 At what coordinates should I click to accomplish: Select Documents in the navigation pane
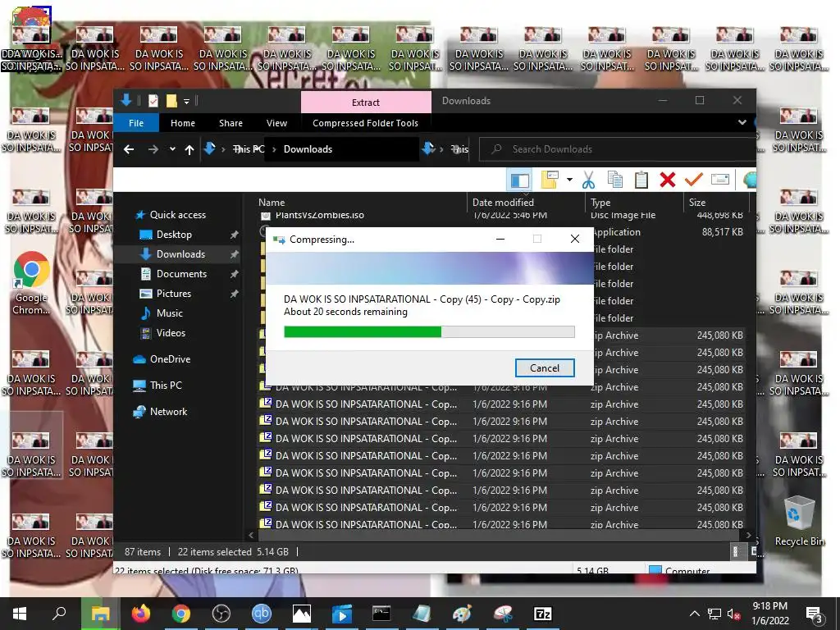pyautogui.click(x=181, y=274)
